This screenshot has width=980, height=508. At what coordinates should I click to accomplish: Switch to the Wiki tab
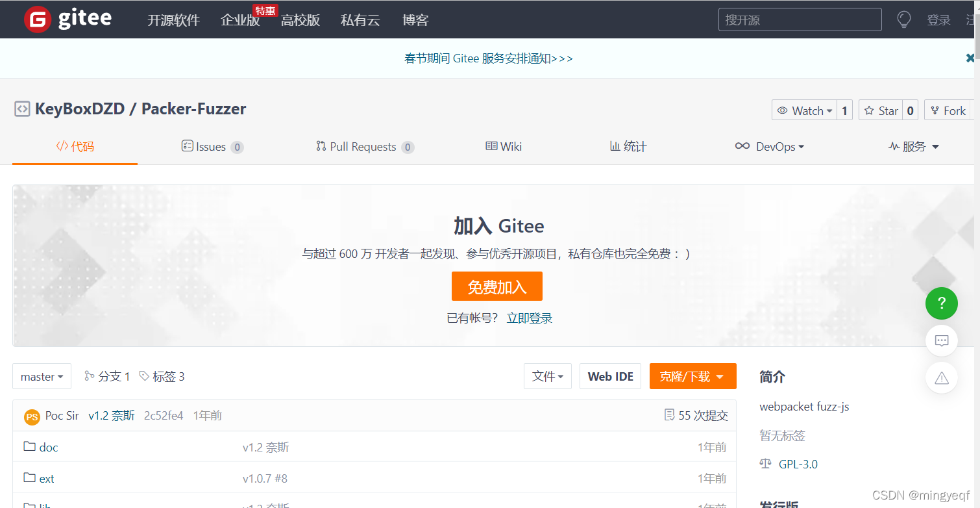click(x=504, y=146)
